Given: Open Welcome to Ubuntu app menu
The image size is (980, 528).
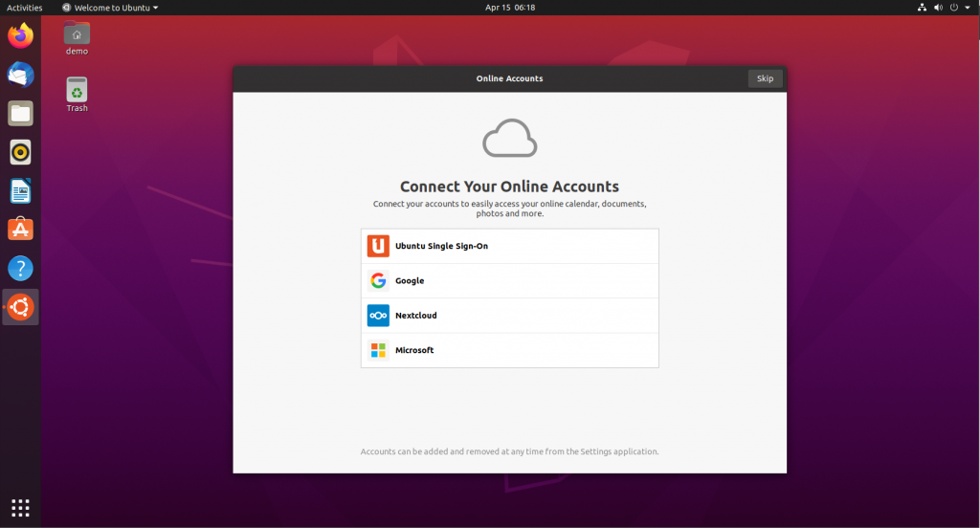Looking at the screenshot, I should (110, 8).
